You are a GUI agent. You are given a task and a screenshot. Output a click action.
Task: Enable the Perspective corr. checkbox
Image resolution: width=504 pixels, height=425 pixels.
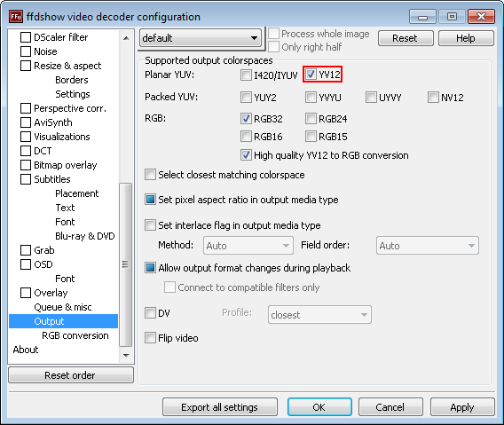[26, 108]
